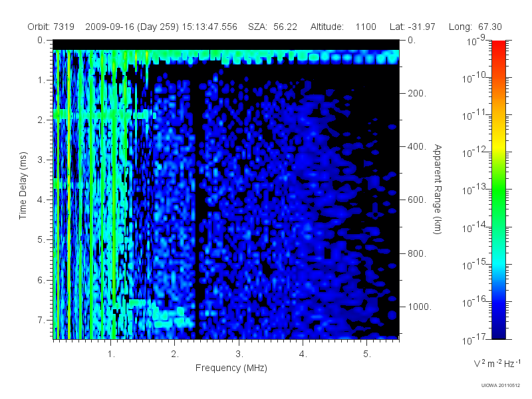The image size is (532, 399).
Task: Click the 3. tick label on frequency axis
Action: coord(239,354)
